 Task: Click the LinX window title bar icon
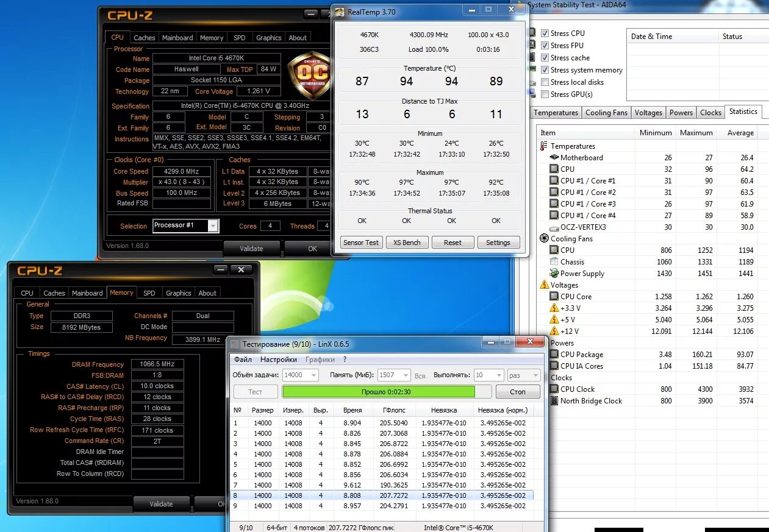(234, 344)
